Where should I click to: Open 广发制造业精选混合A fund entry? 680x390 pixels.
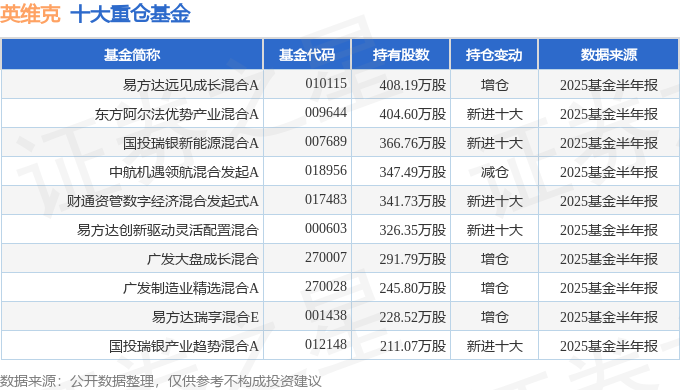click(x=191, y=288)
